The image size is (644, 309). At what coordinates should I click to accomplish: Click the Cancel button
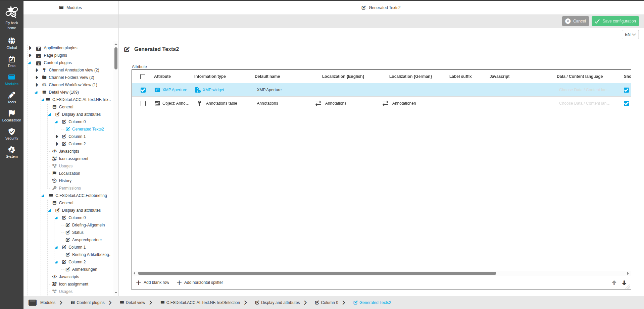576,21
